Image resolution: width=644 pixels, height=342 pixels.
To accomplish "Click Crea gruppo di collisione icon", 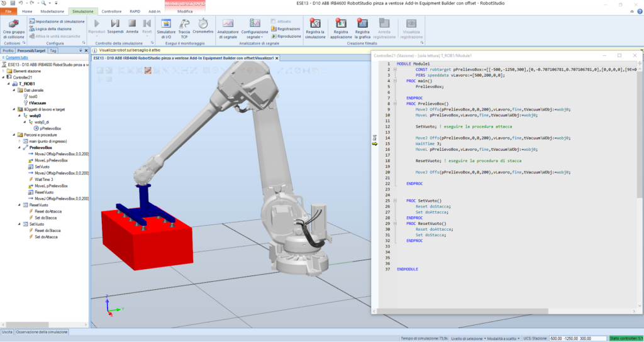I will coord(14,24).
